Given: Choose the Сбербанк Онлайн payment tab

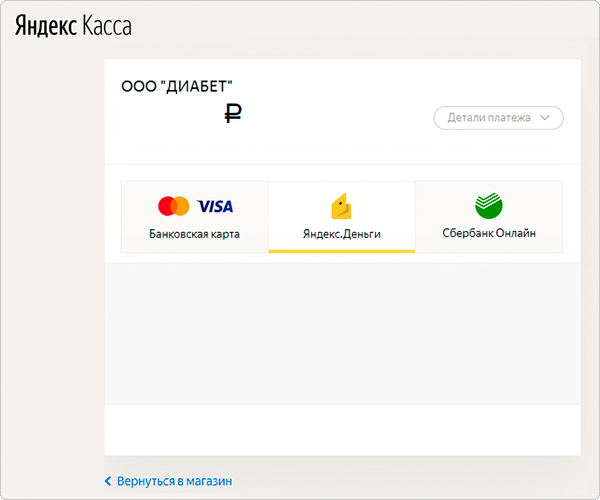Looking at the screenshot, I should [x=489, y=217].
